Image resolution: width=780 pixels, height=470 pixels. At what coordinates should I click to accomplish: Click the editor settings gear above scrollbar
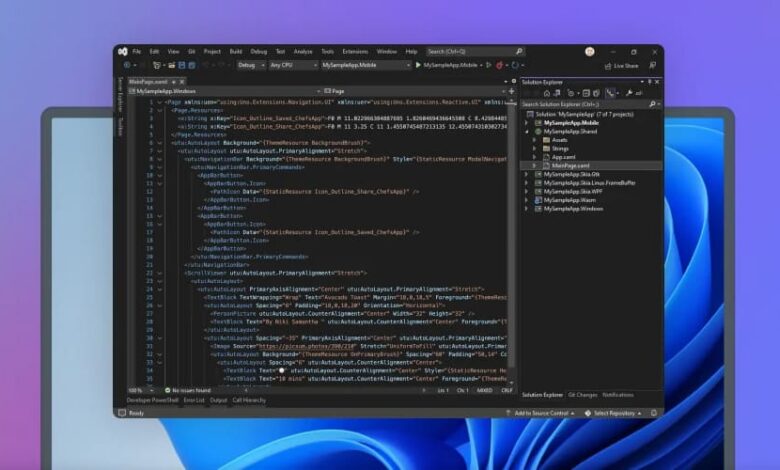pos(514,81)
